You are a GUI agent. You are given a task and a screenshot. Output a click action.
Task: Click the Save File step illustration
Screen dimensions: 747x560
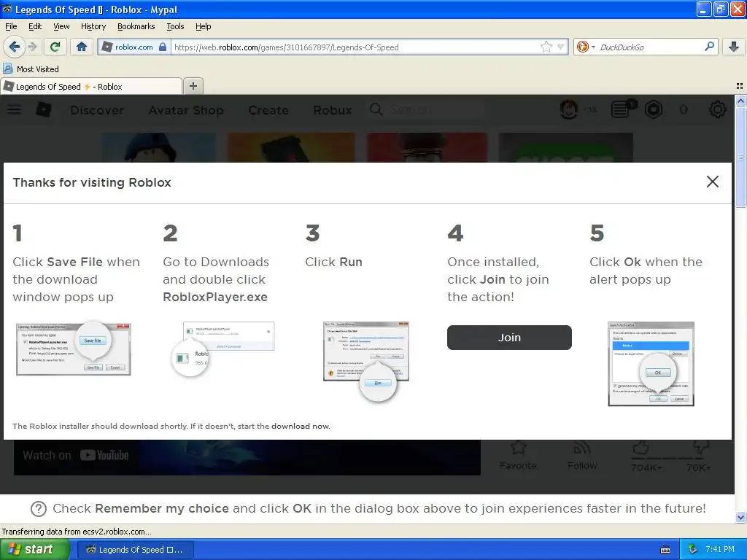(74, 348)
